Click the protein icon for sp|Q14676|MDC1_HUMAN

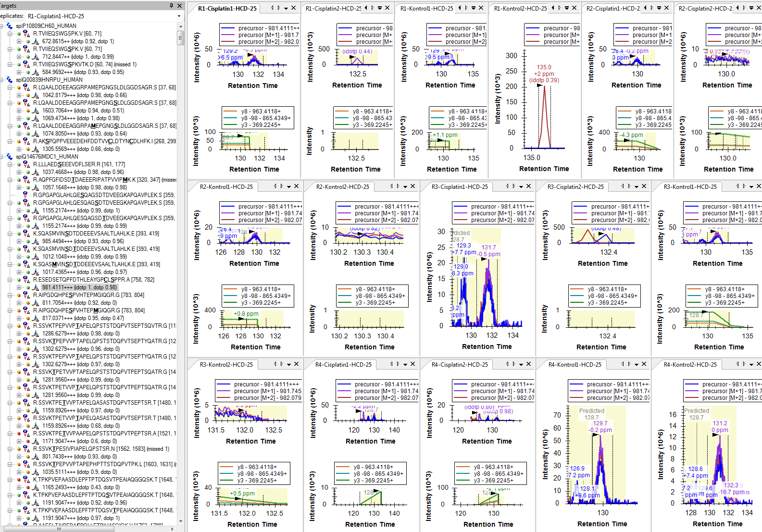[10, 157]
